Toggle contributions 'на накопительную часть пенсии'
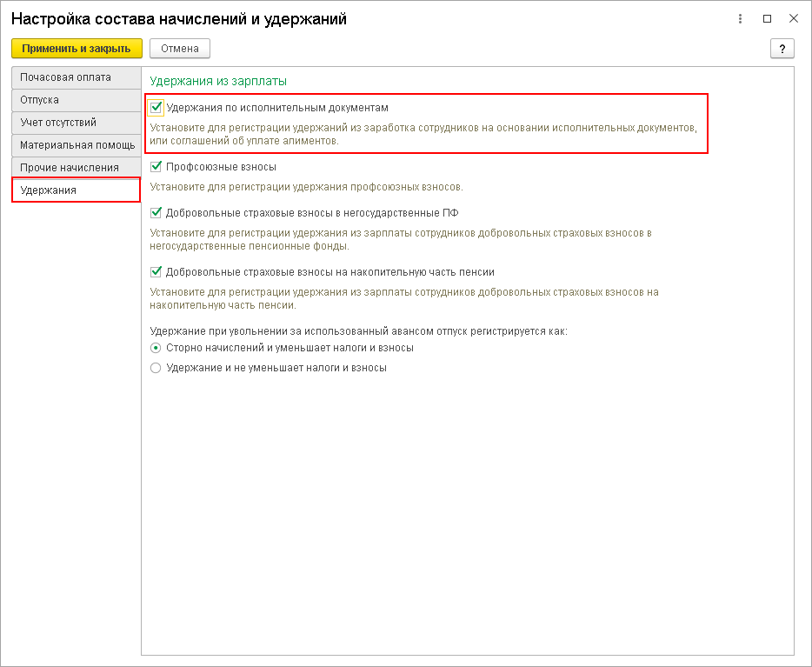The width and height of the screenshot is (812, 667). 156,272
